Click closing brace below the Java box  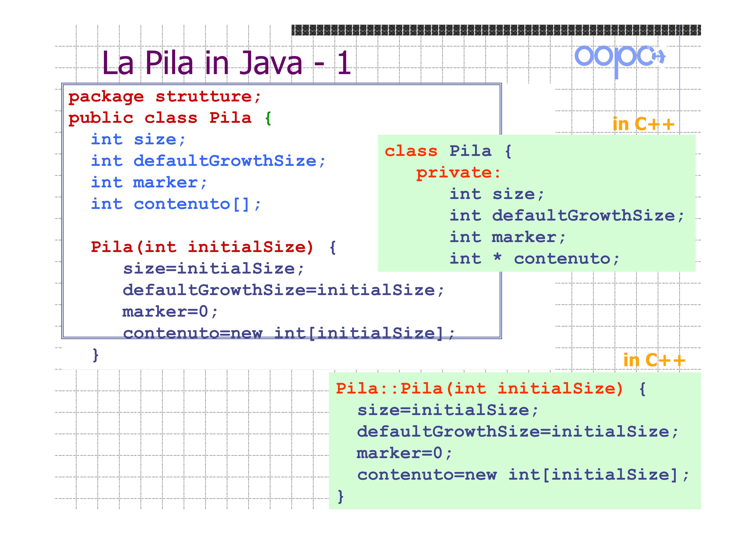tap(95, 355)
